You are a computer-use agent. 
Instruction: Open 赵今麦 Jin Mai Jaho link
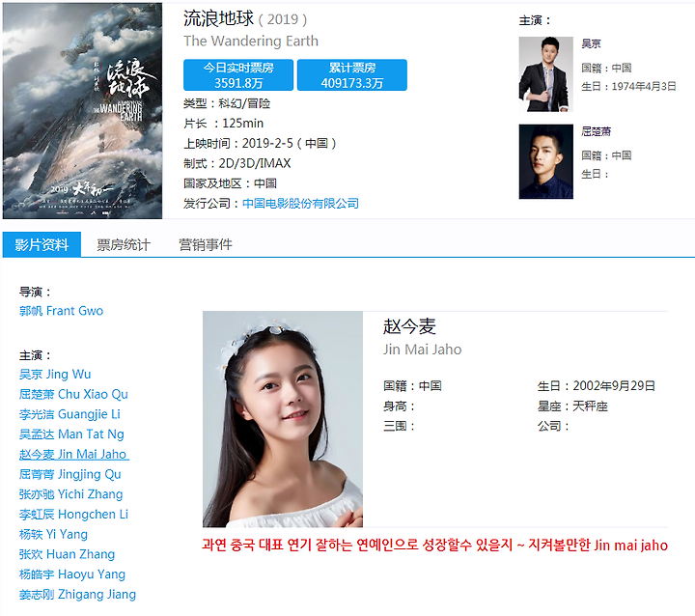click(x=74, y=454)
